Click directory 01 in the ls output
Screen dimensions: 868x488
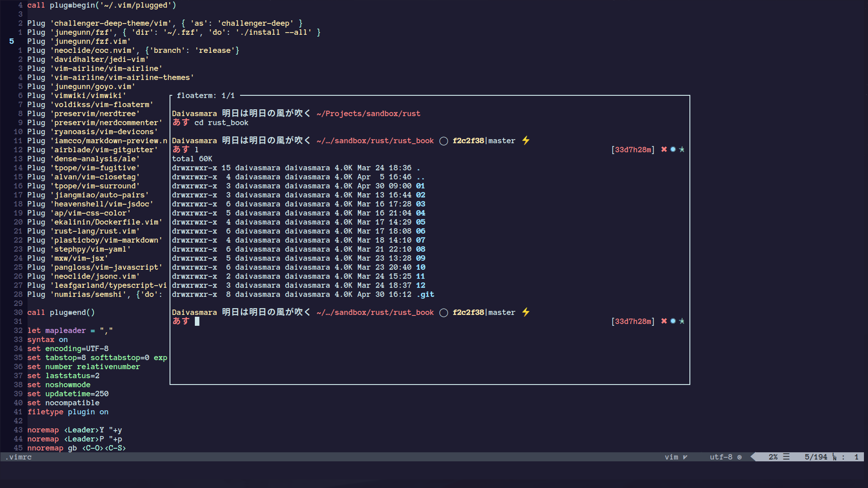(x=420, y=186)
